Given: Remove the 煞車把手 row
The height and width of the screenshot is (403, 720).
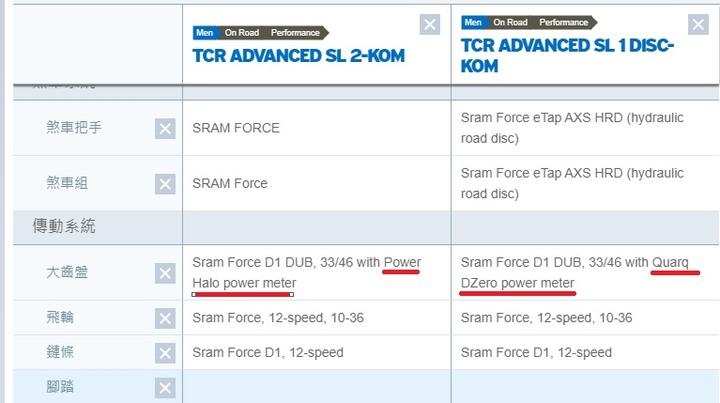Looking at the screenshot, I should tap(165, 129).
